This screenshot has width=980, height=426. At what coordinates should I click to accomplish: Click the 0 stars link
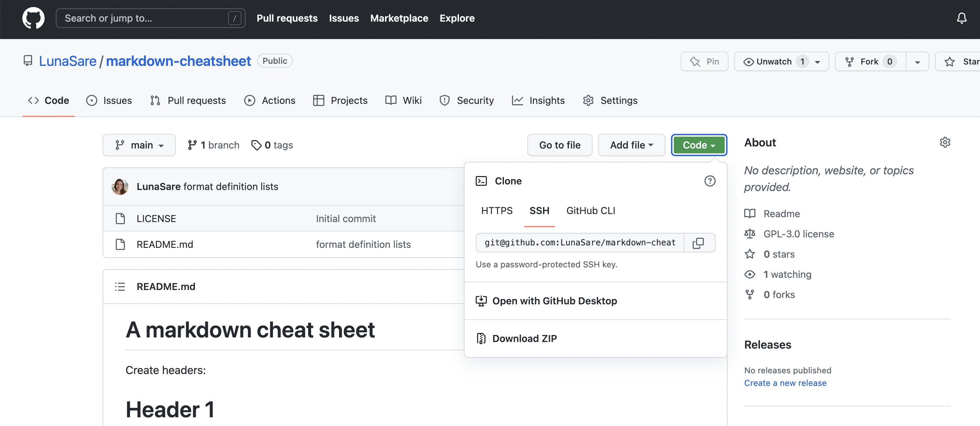pos(779,254)
